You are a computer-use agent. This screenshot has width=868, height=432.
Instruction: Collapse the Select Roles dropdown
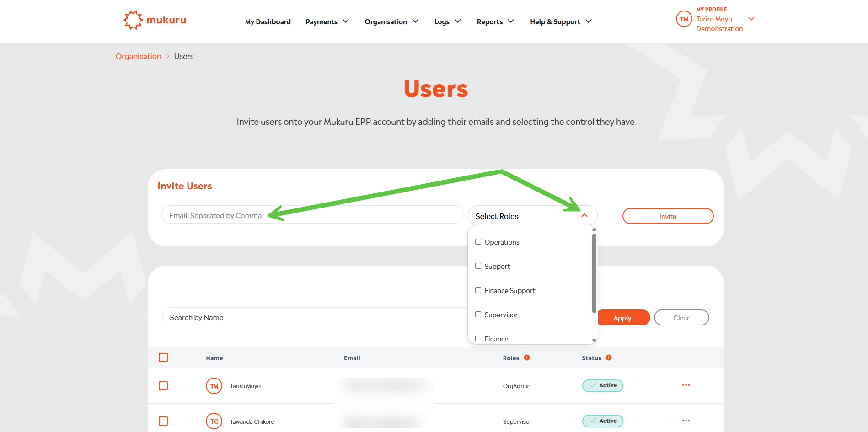584,216
